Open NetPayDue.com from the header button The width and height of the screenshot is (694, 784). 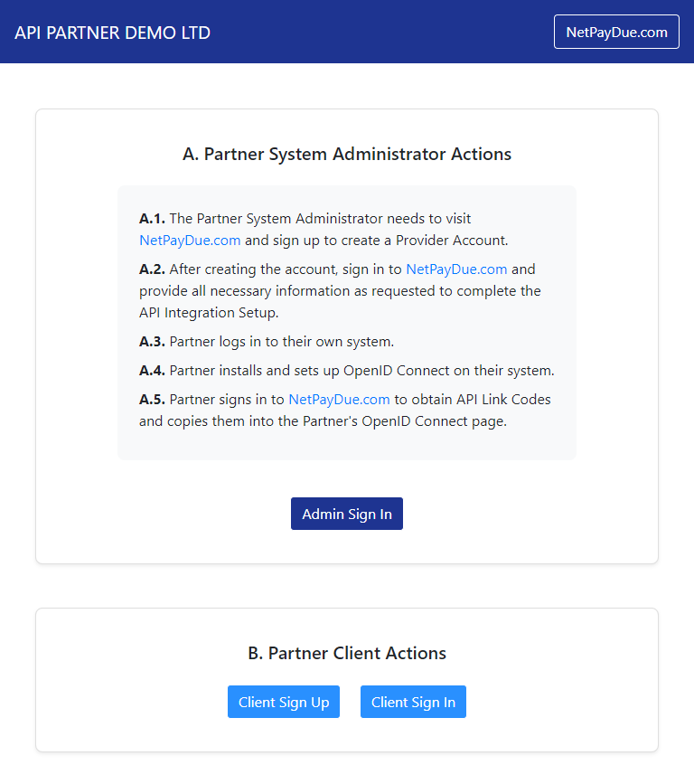(x=616, y=33)
